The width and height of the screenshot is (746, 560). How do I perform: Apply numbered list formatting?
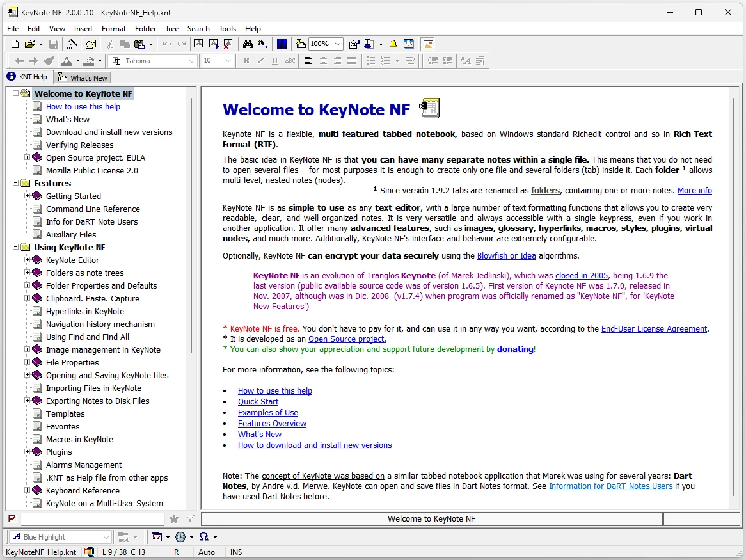pos(385,61)
